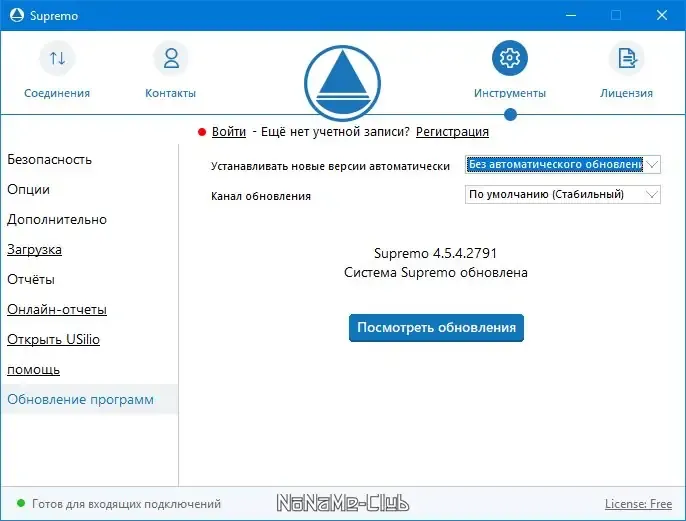Click the Открыть USilio link

pyautogui.click(x=53, y=339)
